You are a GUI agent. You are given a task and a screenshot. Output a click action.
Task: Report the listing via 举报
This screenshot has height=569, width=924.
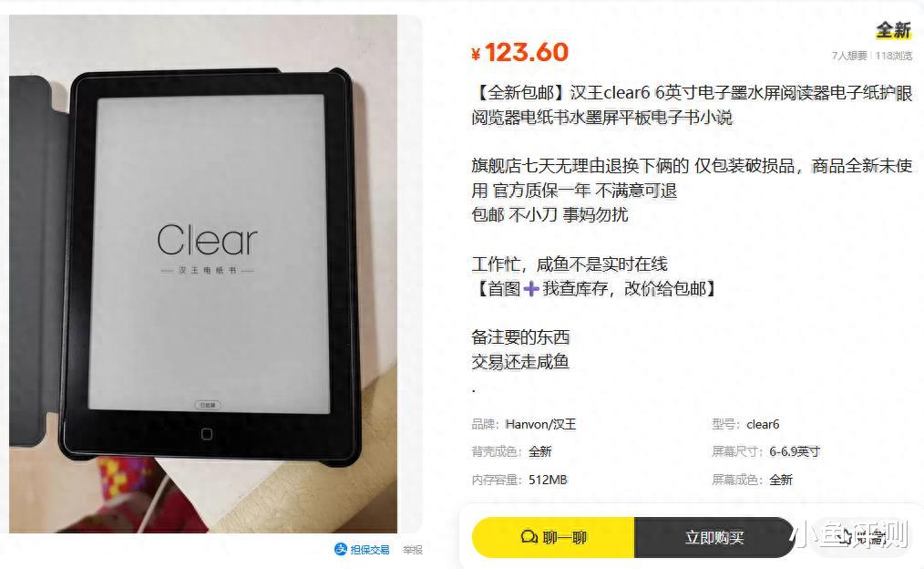coord(413,550)
